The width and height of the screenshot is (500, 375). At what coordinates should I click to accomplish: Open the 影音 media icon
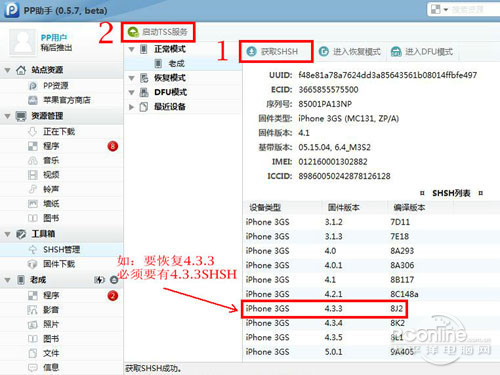click(x=33, y=310)
